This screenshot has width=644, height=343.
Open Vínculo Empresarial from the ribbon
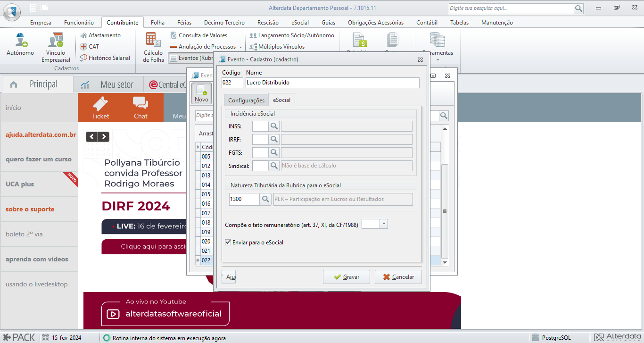pyautogui.click(x=56, y=48)
